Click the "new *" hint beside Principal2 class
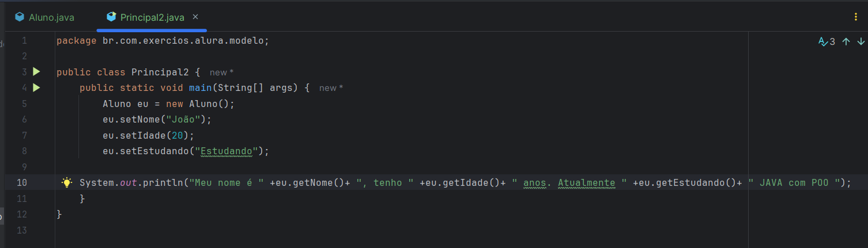Image resolution: width=868 pixels, height=248 pixels. pos(221,73)
